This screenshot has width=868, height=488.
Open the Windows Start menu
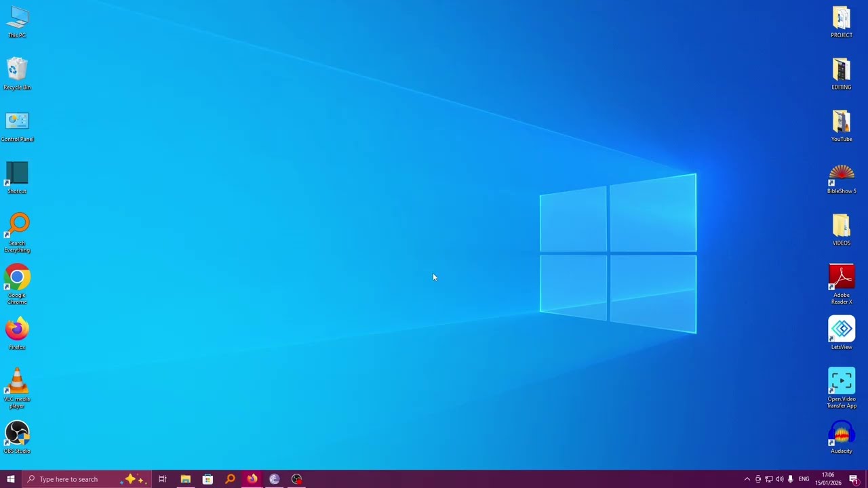click(x=10, y=479)
